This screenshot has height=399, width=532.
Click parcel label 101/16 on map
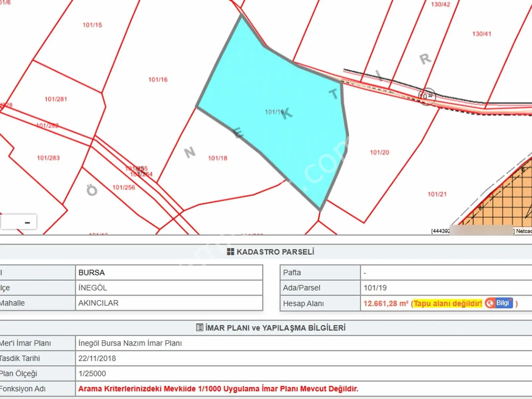click(158, 79)
